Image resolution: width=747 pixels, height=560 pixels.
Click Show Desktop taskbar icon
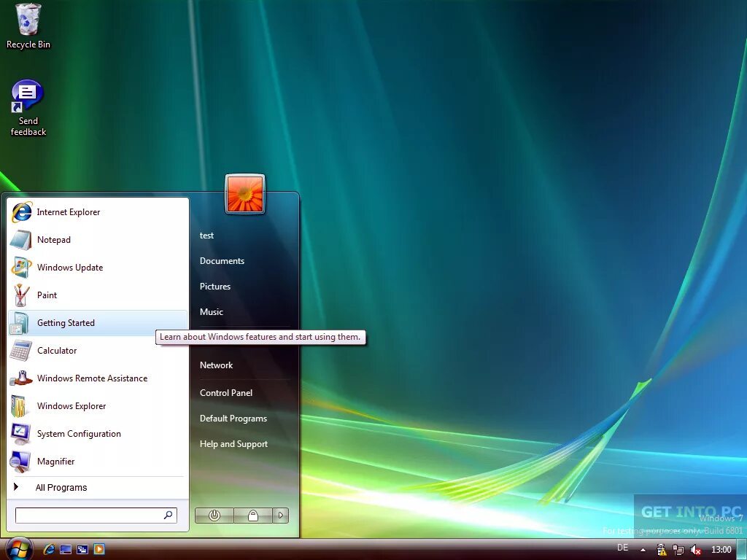tap(66, 549)
